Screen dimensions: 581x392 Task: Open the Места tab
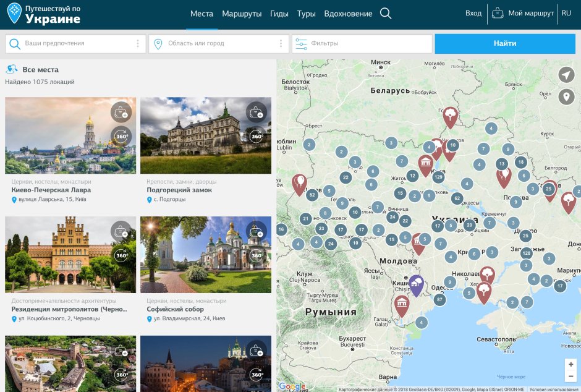(x=201, y=14)
